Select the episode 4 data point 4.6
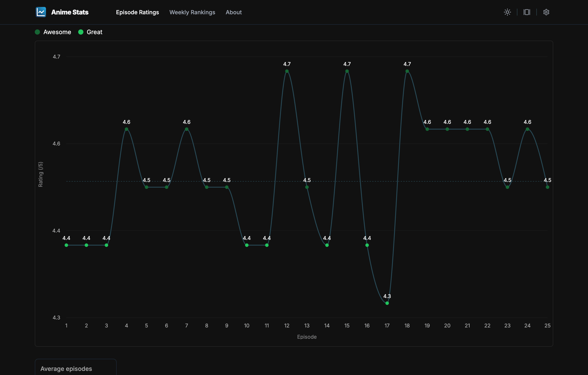The width and height of the screenshot is (588, 375). (x=127, y=129)
